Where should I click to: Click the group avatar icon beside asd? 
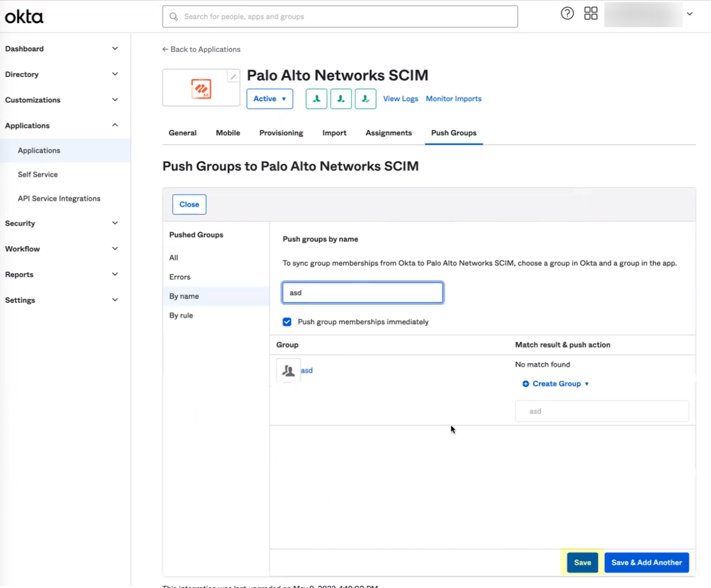click(x=288, y=370)
